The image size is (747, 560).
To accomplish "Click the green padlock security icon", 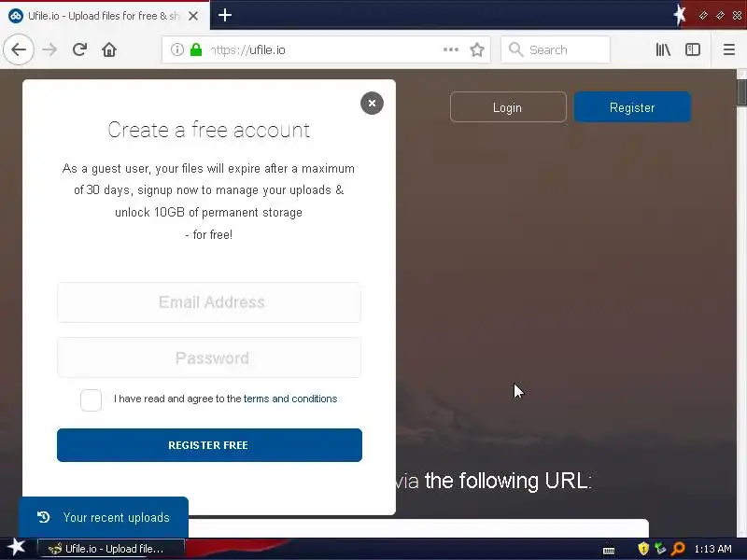I will pyautogui.click(x=196, y=49).
